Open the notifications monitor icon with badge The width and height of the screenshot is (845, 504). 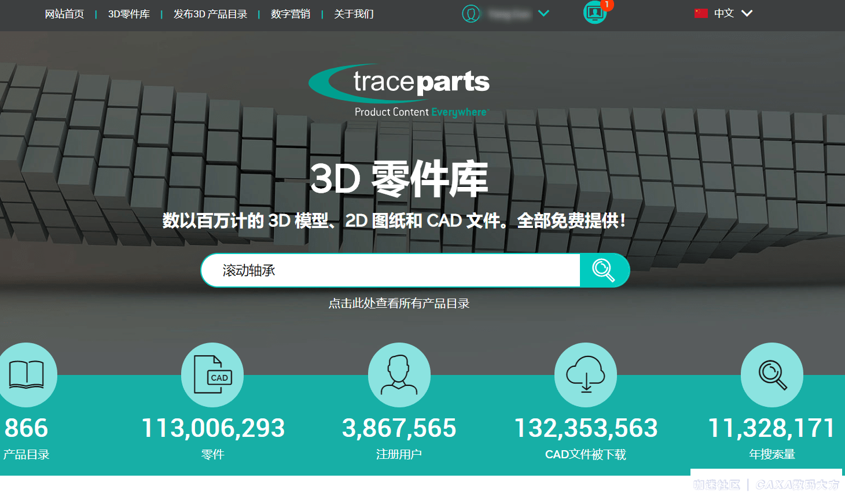pyautogui.click(x=595, y=12)
